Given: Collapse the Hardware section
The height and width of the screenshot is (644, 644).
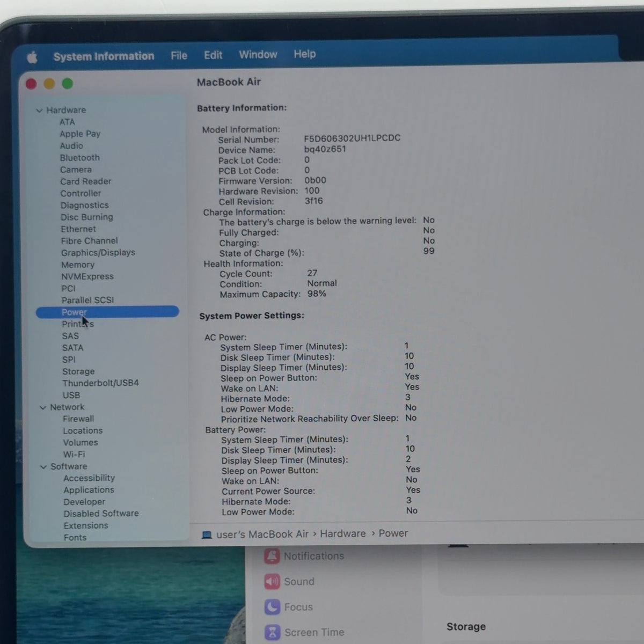Looking at the screenshot, I should pyautogui.click(x=39, y=111).
